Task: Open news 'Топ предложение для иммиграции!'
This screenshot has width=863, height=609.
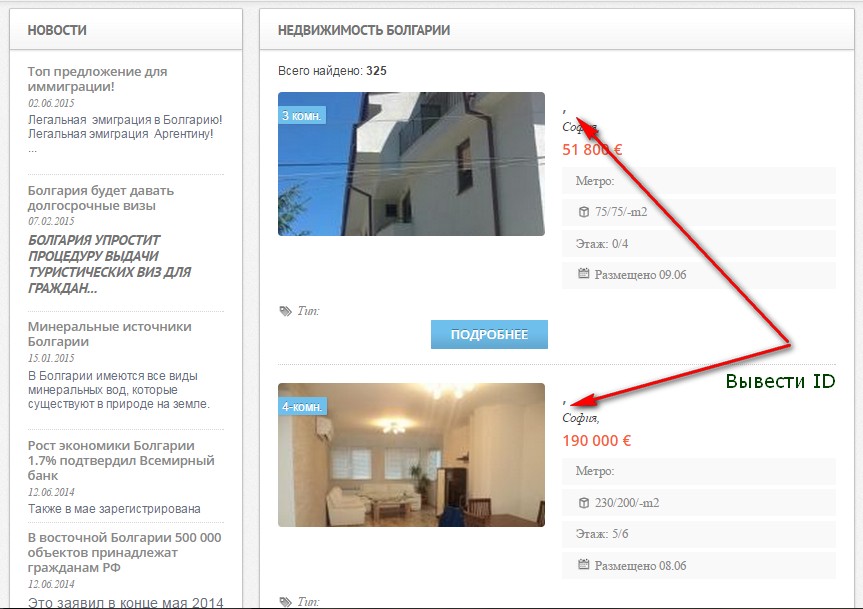Action: click(97, 79)
